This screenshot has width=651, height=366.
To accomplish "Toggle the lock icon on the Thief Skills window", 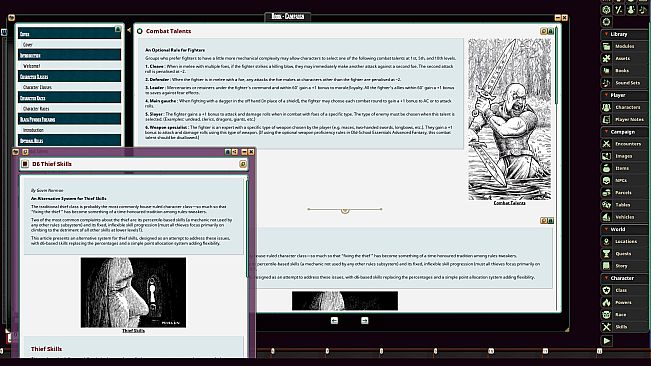I will click(x=228, y=152).
